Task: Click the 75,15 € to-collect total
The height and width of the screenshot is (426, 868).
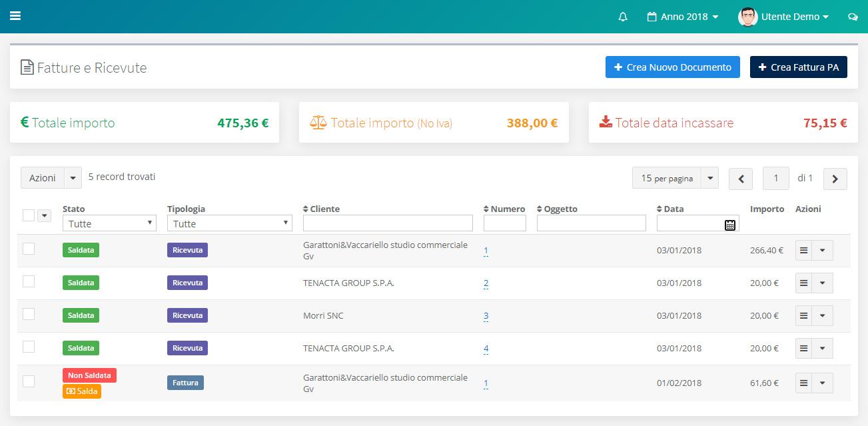Action: pyautogui.click(x=825, y=123)
